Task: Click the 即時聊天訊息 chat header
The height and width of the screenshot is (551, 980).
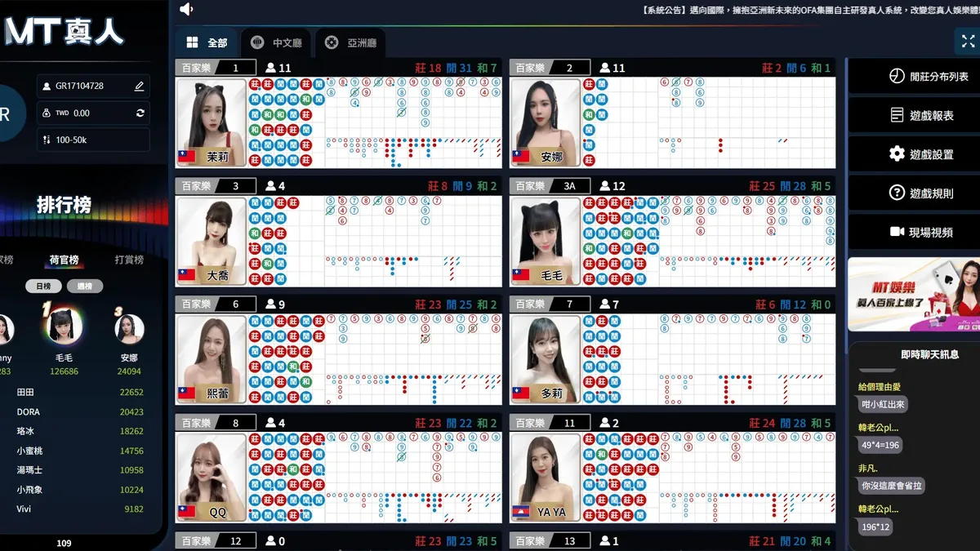Action: [929, 354]
